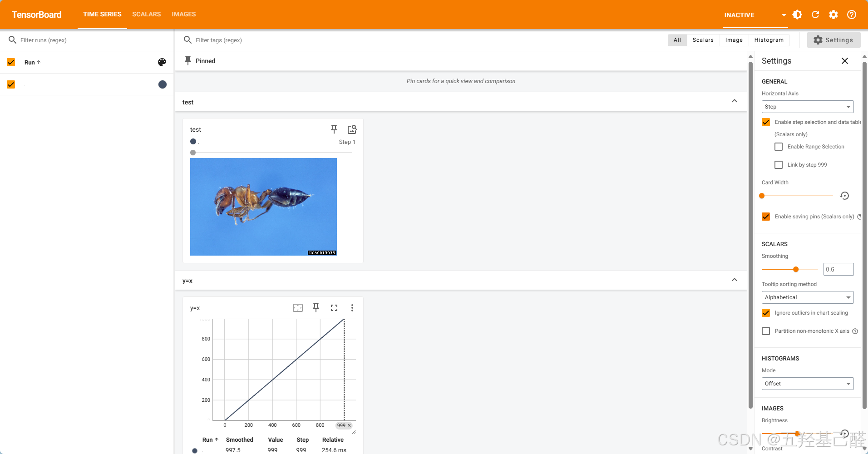This screenshot has height=454, width=868.
Task: Toggle full size on y=x card
Action: click(334, 308)
